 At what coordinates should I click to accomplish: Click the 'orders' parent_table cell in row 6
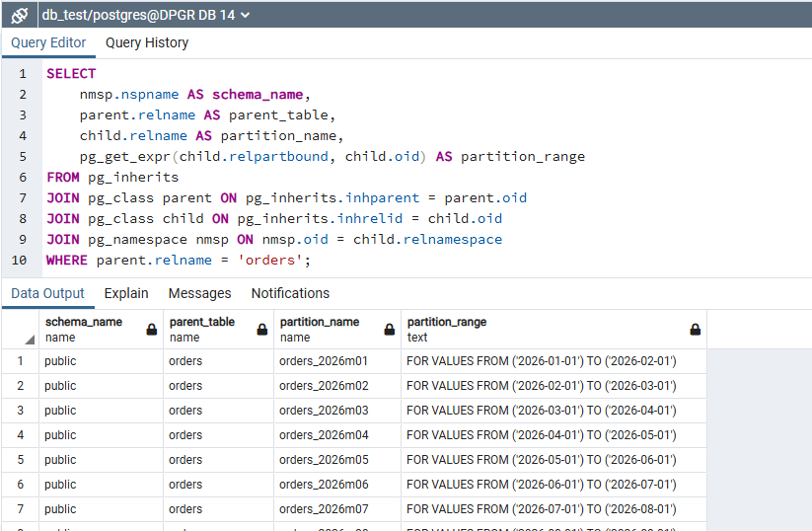(218, 485)
